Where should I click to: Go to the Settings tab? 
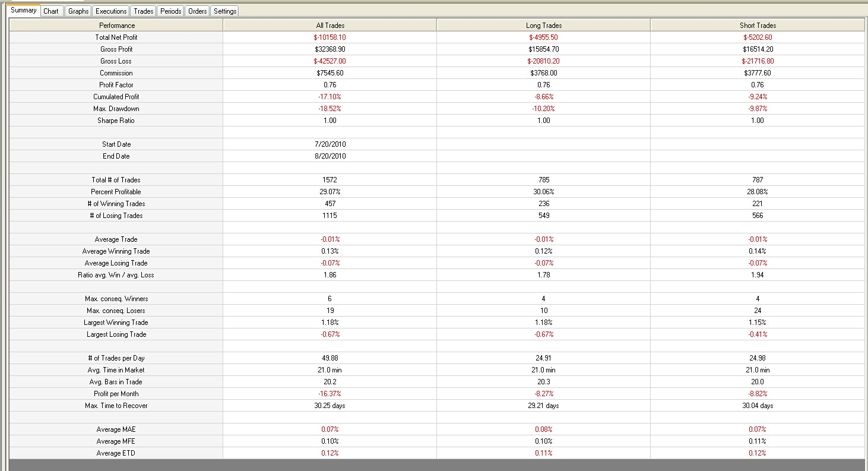point(224,11)
